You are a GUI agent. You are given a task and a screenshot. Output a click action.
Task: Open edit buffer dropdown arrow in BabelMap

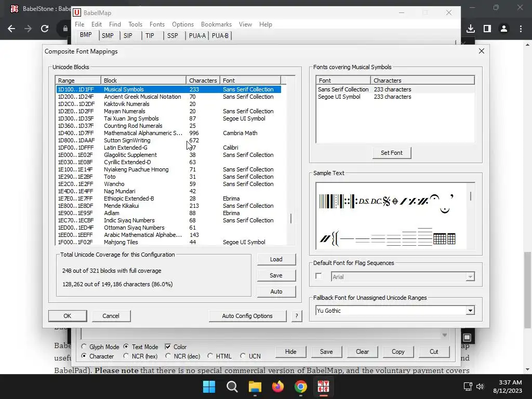point(445,335)
